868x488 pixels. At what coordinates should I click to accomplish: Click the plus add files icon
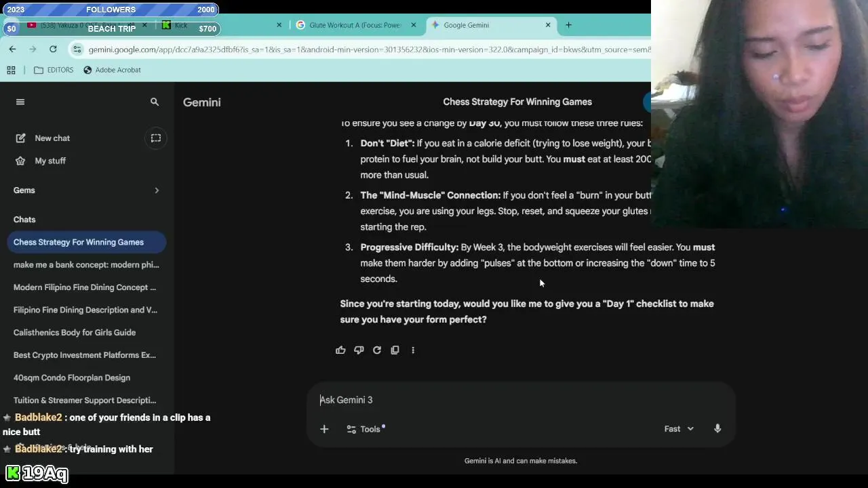(324, 429)
